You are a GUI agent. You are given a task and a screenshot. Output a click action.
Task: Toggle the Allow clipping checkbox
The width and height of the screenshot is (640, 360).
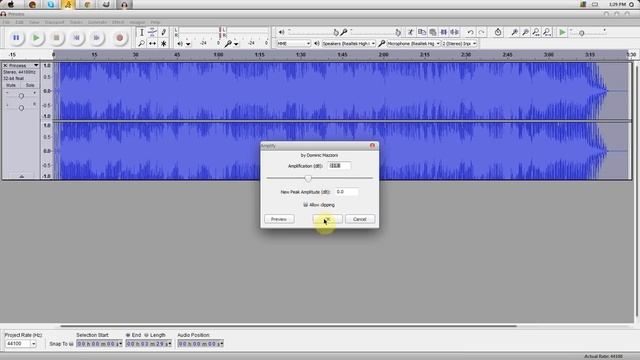[305, 205]
